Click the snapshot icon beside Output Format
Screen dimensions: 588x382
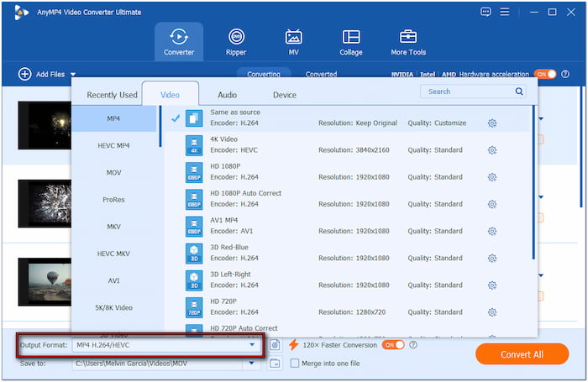tap(275, 345)
